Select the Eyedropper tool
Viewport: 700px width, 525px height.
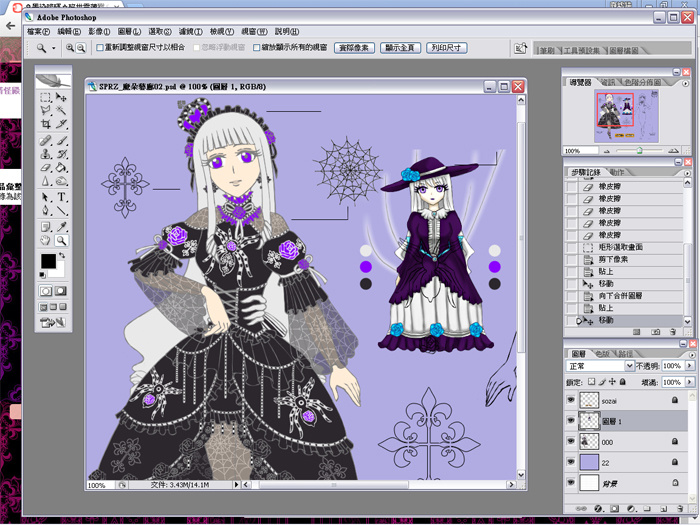pyautogui.click(x=61, y=227)
